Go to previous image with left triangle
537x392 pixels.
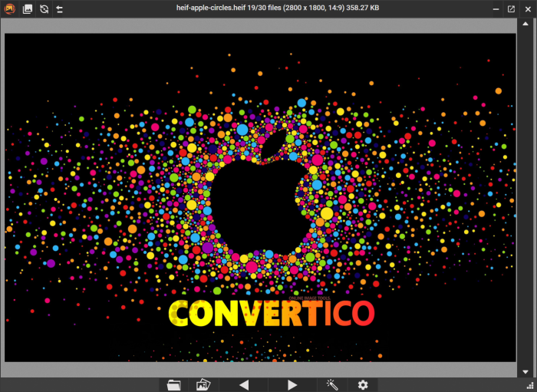tap(244, 385)
